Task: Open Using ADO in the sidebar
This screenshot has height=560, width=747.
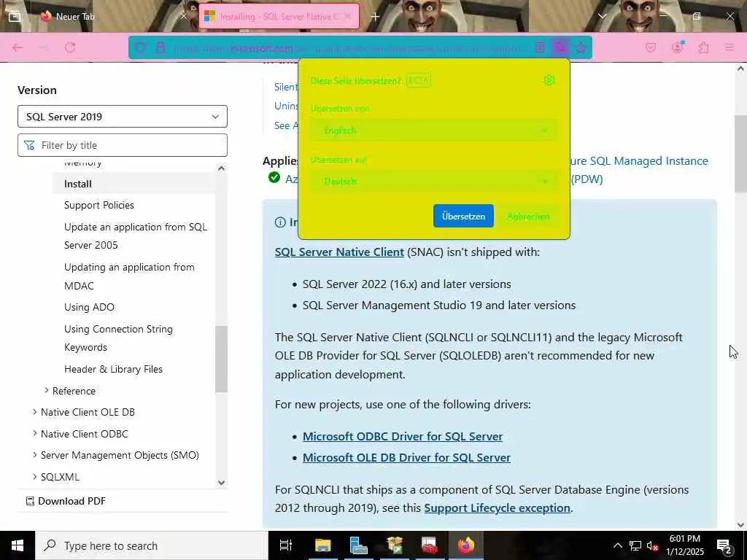Action: [x=89, y=307]
